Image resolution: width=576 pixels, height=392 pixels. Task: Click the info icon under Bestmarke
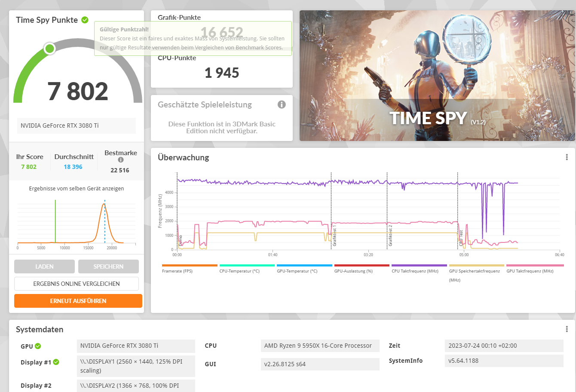click(x=121, y=160)
